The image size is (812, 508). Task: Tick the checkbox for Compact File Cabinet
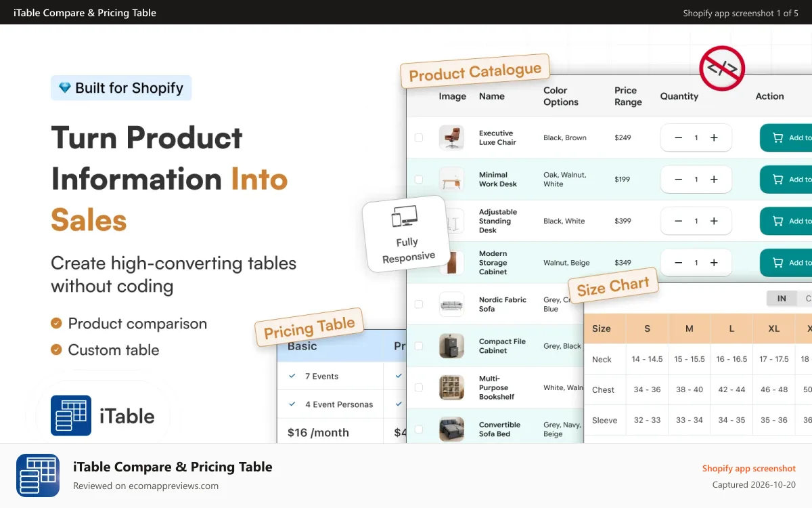(x=419, y=346)
